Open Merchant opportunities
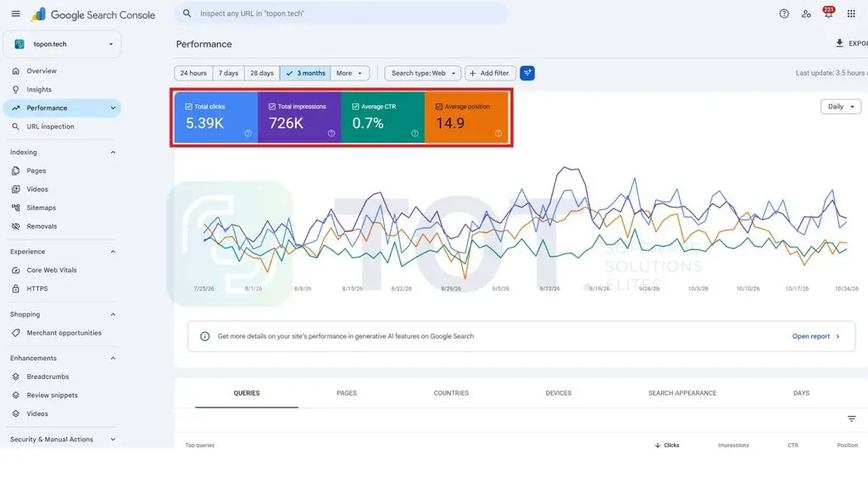The image size is (868, 488). [x=62, y=332]
